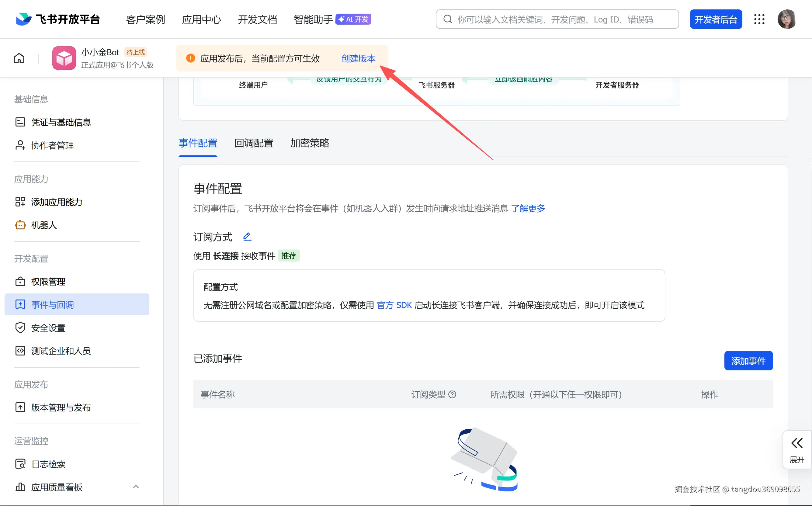Click the Feishu Open Platform logo
Viewport: 812px width, 506px height.
pyautogui.click(x=57, y=19)
